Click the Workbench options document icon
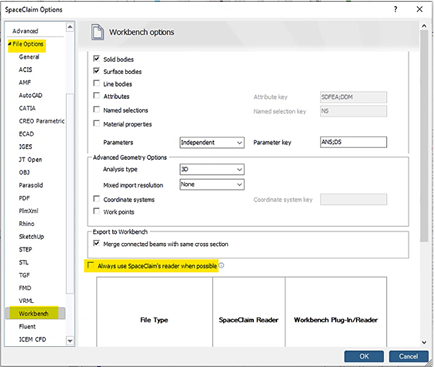 (x=97, y=32)
